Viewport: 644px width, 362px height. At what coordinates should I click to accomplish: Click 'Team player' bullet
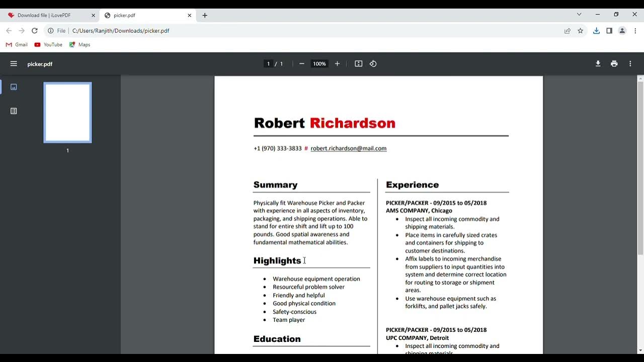tap(289, 320)
